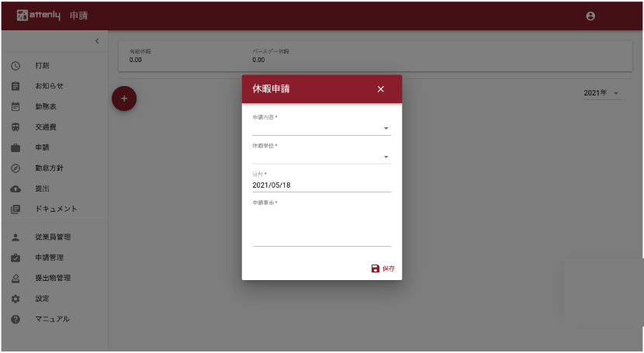
Task: Click the train icon beside 交通費
Action: (x=16, y=127)
